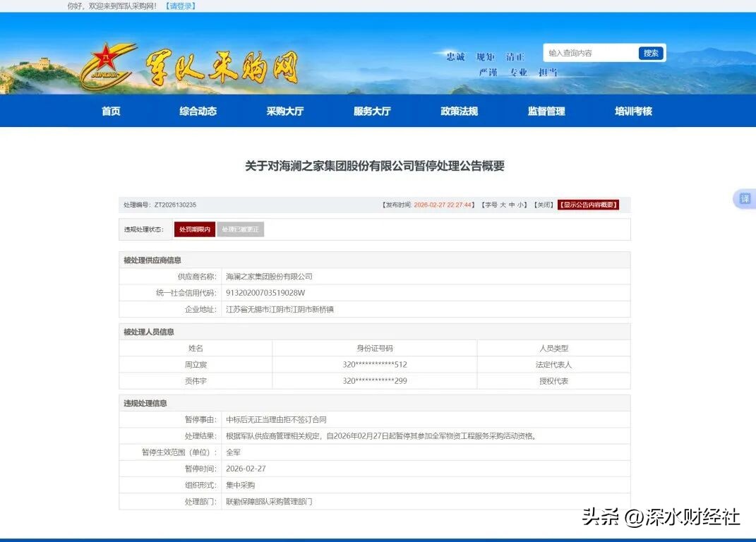Select the 处罚期限内 status tab
The height and width of the screenshot is (542, 756).
195,229
